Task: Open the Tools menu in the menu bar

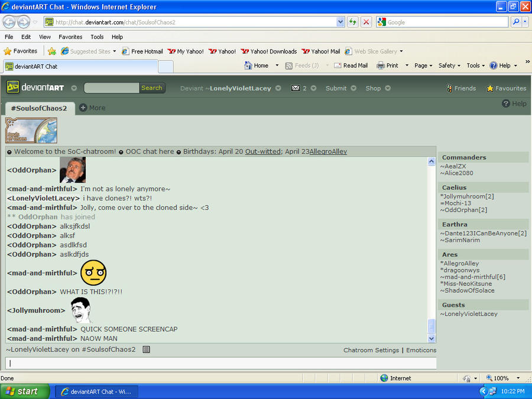Action: (x=97, y=37)
